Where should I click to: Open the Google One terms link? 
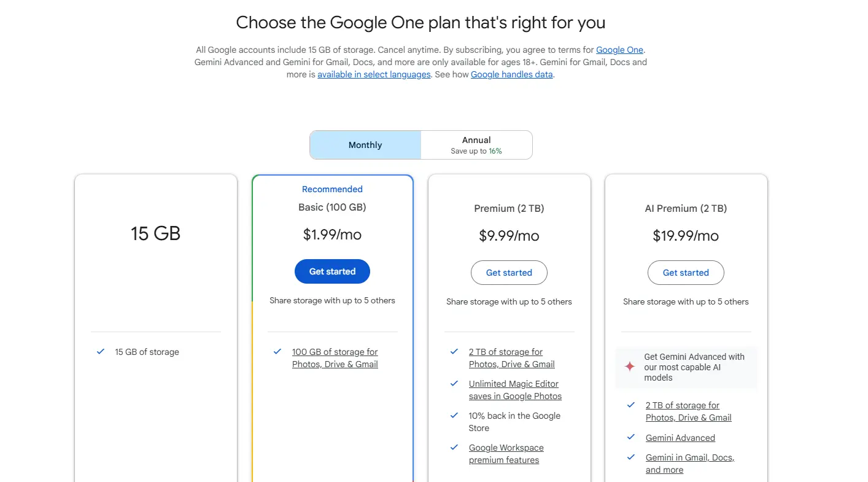point(619,50)
